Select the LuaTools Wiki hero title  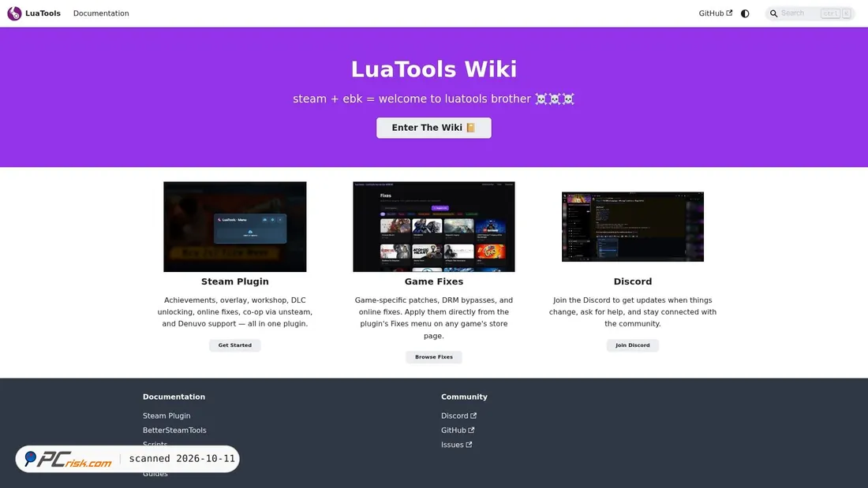click(433, 69)
